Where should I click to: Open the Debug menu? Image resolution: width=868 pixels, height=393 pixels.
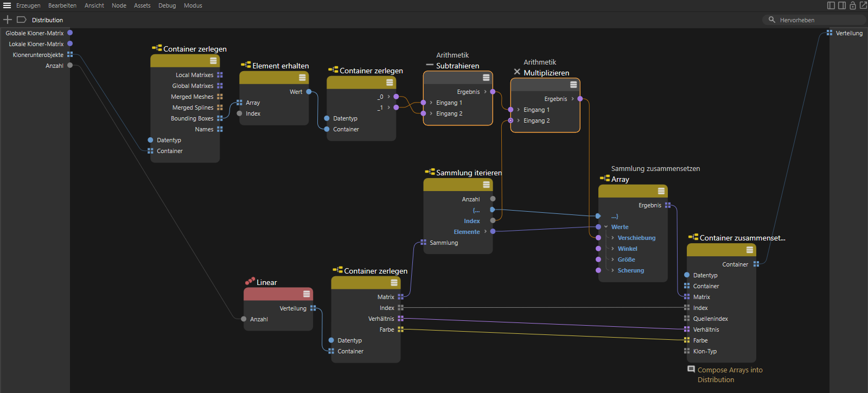167,5
